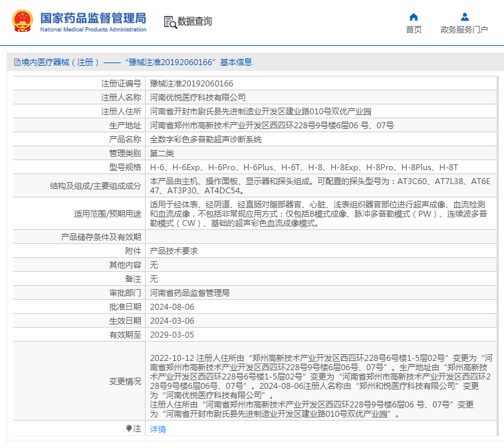Click the 生产地址 address value
This screenshot has width=504, height=448.
[x=272, y=126]
